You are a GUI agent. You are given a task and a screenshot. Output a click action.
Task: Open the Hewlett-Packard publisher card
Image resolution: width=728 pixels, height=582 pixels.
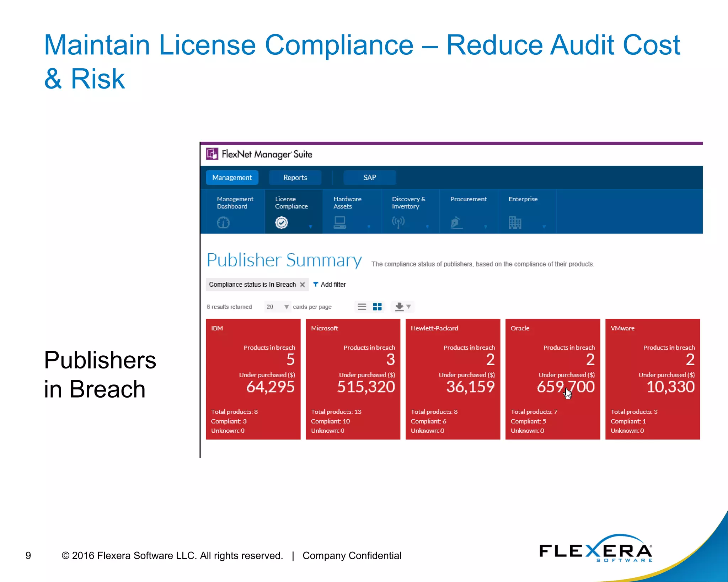click(x=453, y=379)
